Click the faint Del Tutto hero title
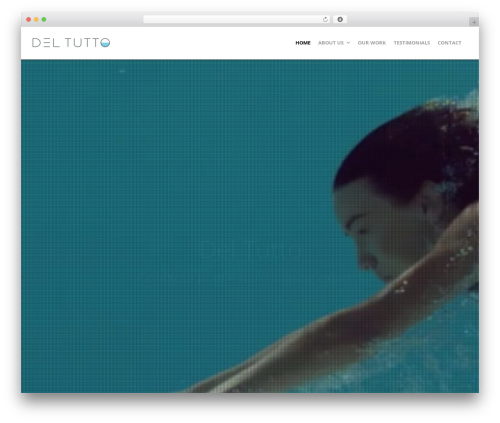The width and height of the screenshot is (500, 423). [250, 250]
